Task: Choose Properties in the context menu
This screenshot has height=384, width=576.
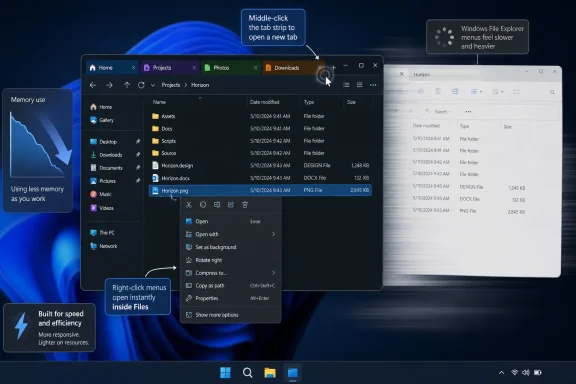Action: tap(231, 298)
